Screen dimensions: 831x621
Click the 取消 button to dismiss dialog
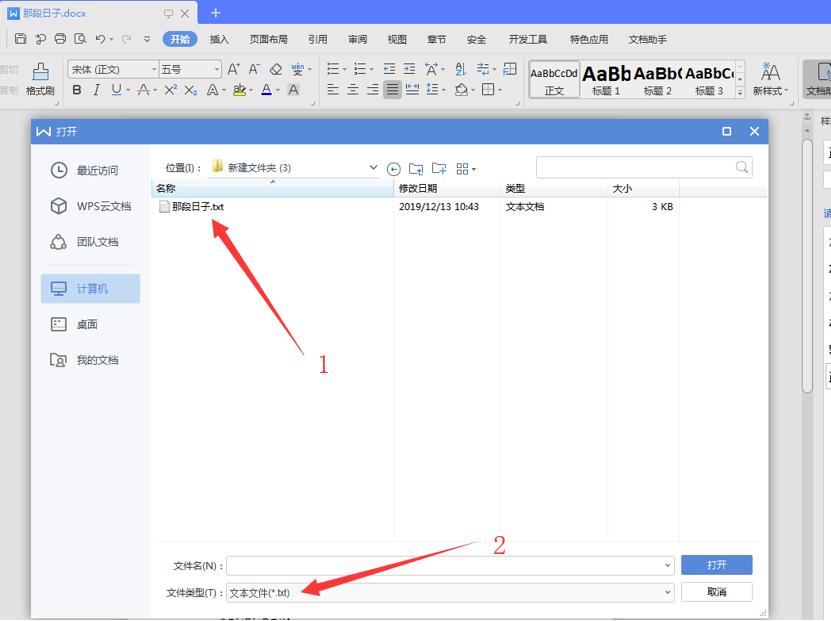tap(716, 592)
